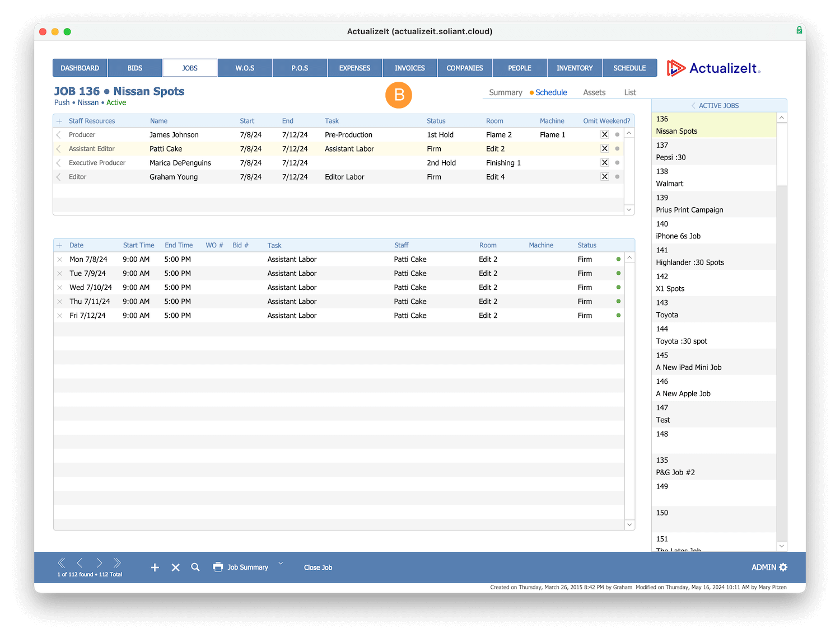The height and width of the screenshot is (638, 840).
Task: Go to first record navigation arrow
Action: point(62,562)
